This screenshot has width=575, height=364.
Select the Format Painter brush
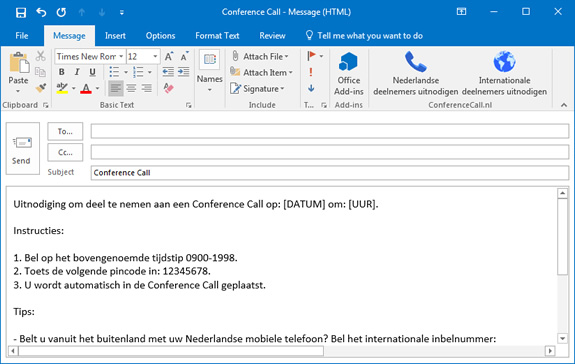point(40,88)
